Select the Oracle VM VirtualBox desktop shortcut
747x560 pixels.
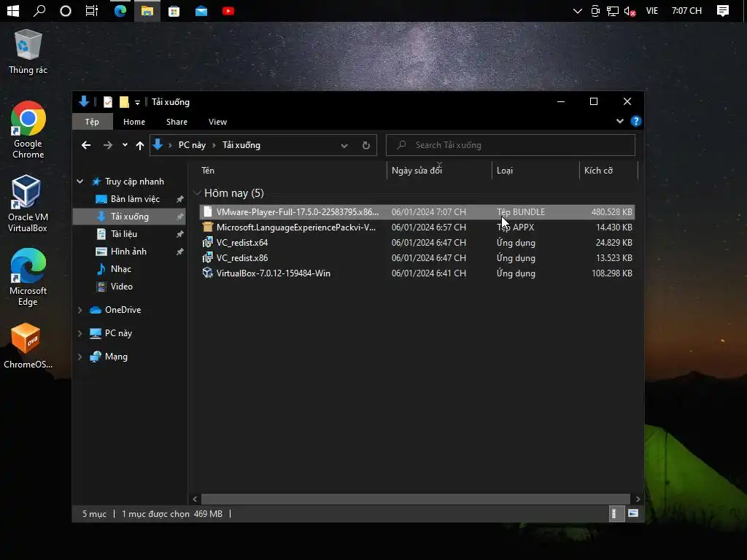point(28,203)
